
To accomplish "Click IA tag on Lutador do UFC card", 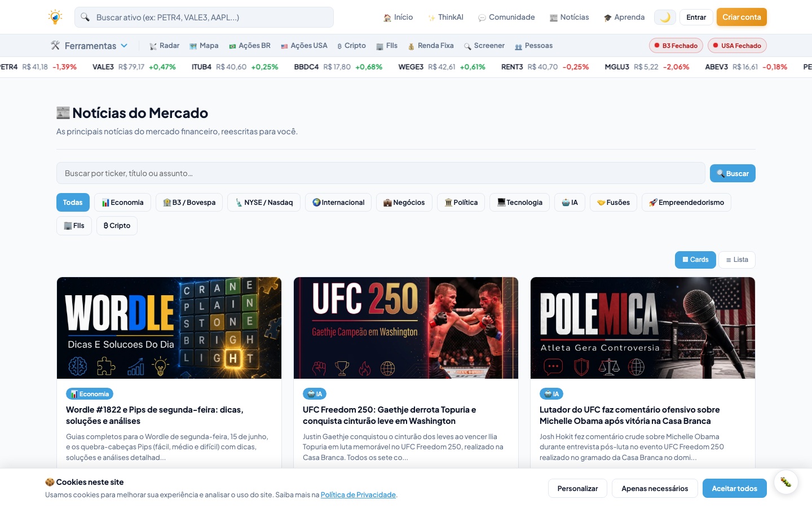I will coord(551,394).
